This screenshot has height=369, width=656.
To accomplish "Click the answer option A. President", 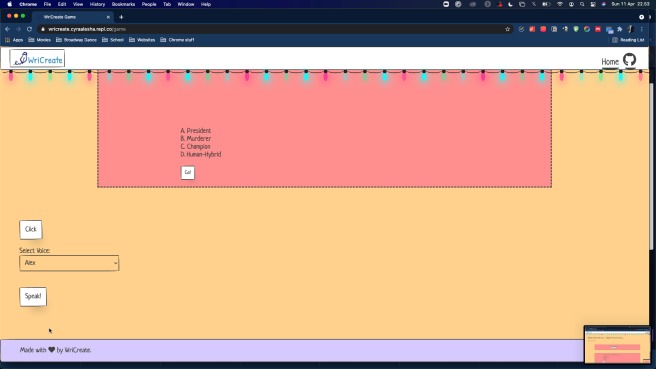I will (196, 131).
